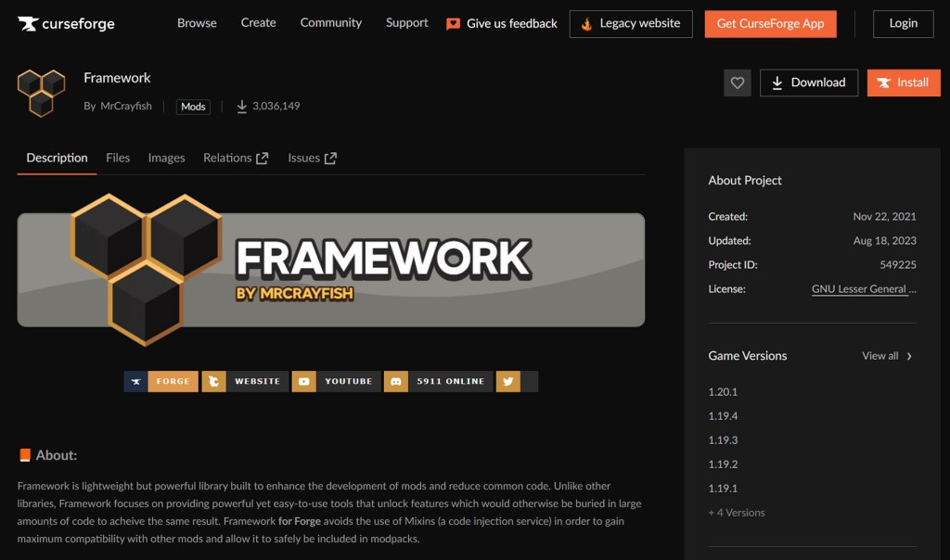Click the Framework banner image

(x=331, y=270)
